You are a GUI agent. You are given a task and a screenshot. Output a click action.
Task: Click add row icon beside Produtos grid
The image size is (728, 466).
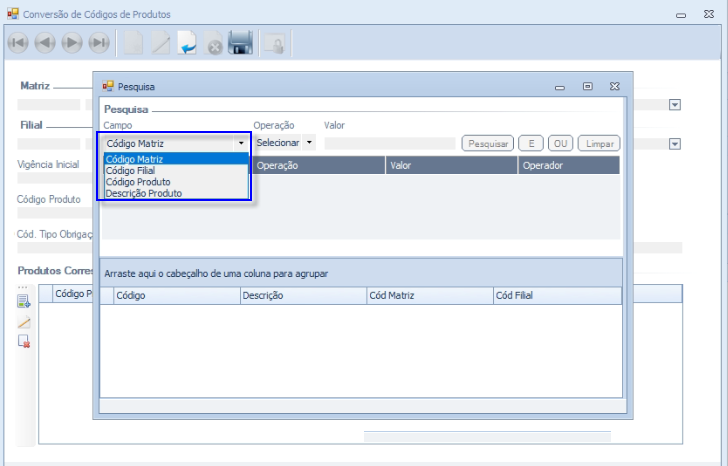tap(24, 301)
